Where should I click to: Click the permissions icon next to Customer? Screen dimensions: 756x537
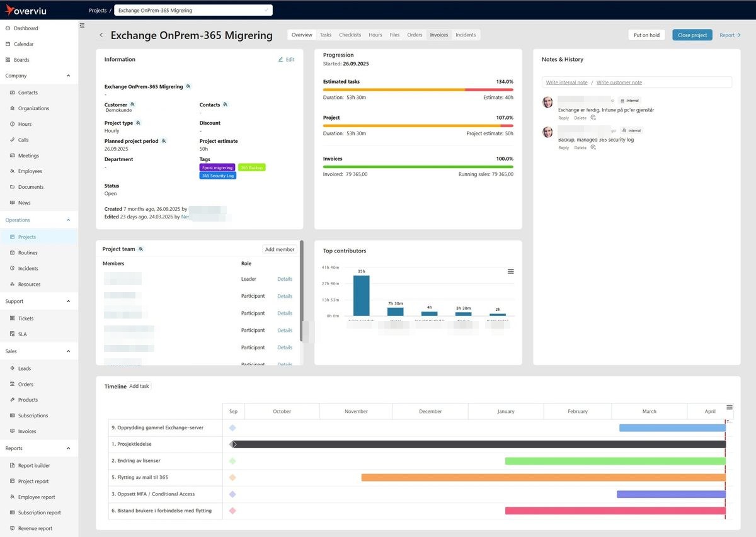click(132, 105)
